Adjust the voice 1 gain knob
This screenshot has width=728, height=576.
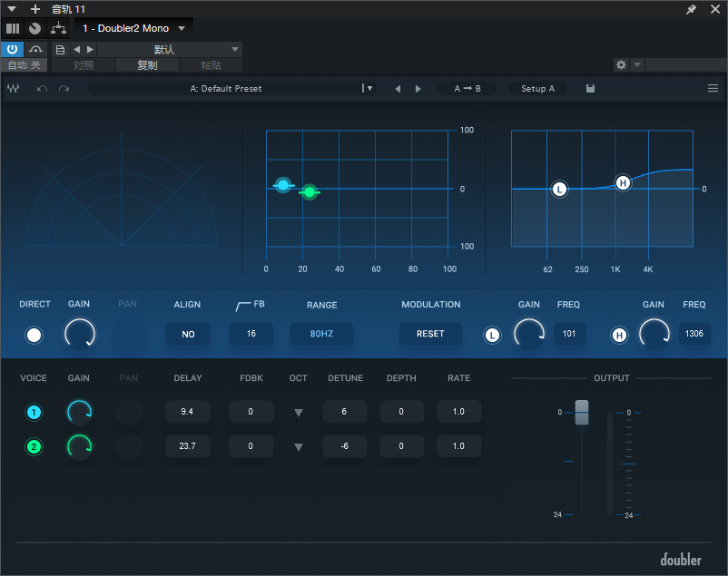[79, 412]
